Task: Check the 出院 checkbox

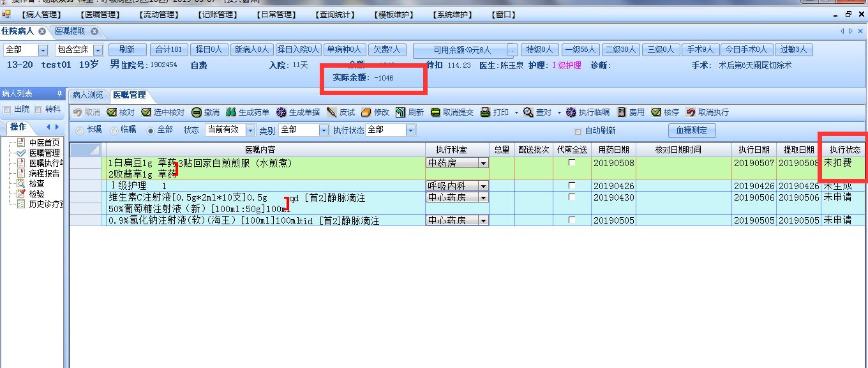Action: pos(7,110)
